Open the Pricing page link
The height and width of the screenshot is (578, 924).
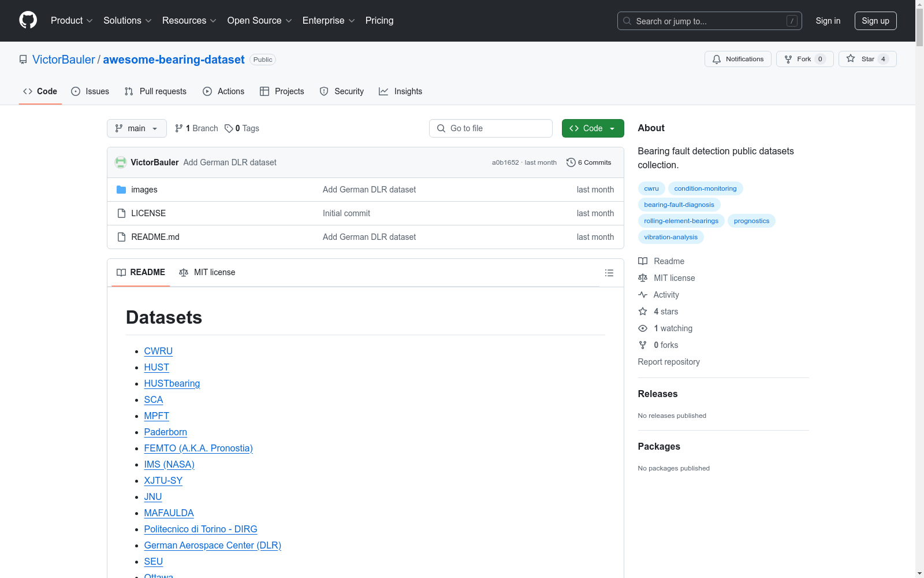click(379, 21)
